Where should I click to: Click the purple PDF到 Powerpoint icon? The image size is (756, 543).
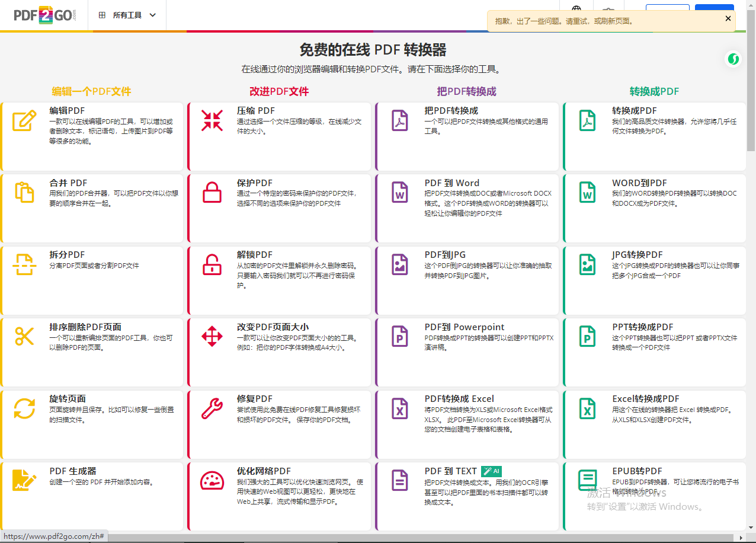[x=400, y=336]
